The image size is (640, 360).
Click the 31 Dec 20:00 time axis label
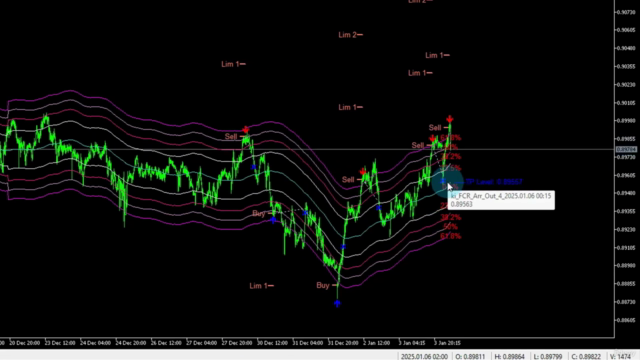pyautogui.click(x=343, y=343)
